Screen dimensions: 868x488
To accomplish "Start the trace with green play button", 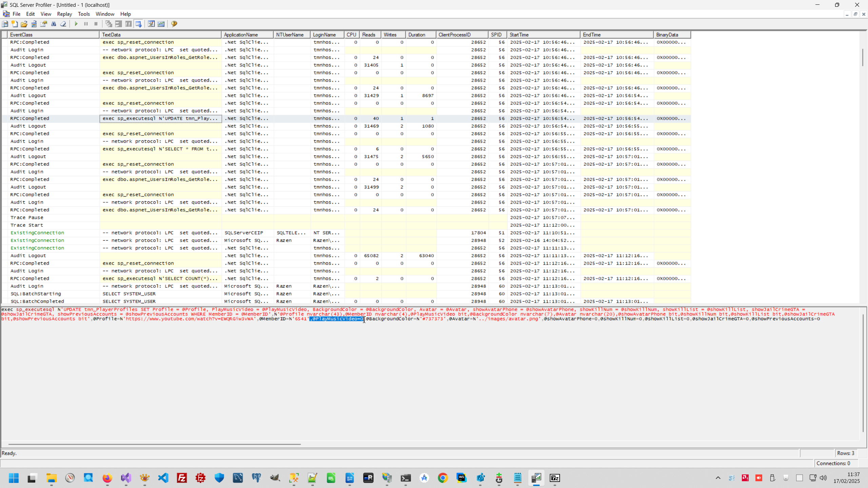I will pyautogui.click(x=76, y=24).
